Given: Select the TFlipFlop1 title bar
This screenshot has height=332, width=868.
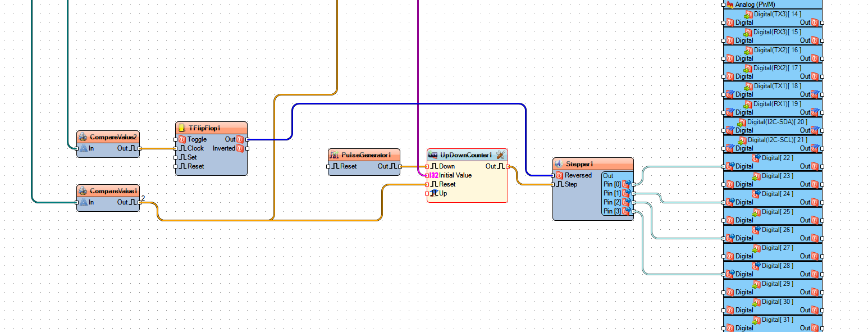Looking at the screenshot, I should point(211,128).
